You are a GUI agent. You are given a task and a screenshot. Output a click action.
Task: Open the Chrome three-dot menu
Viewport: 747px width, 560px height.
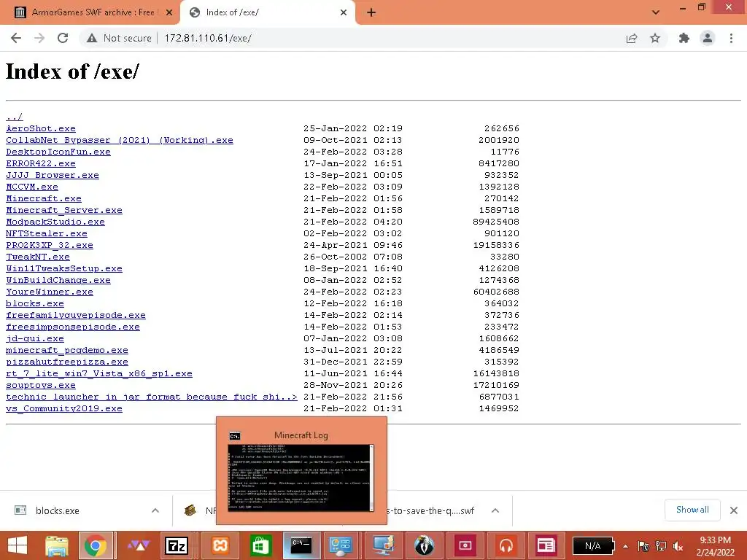pyautogui.click(x=731, y=38)
